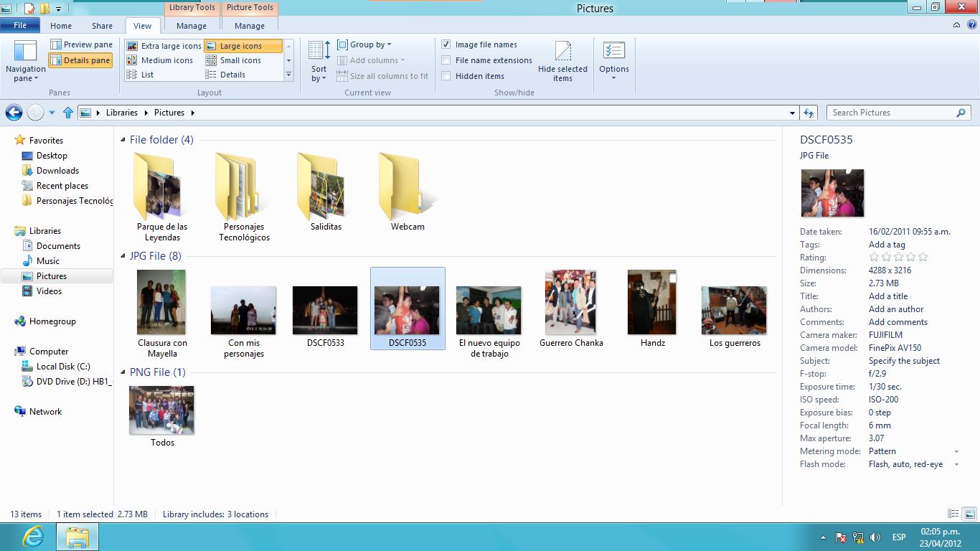Click Hide selected items icon
The image size is (980, 551).
562,52
